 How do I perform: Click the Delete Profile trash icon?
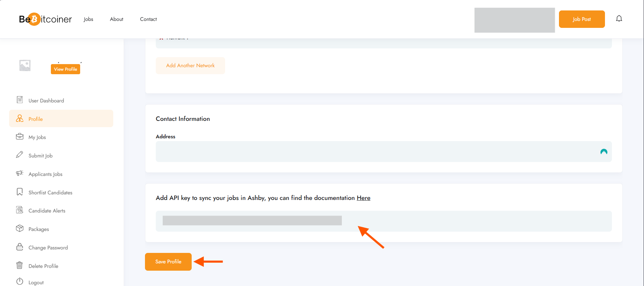pyautogui.click(x=20, y=265)
